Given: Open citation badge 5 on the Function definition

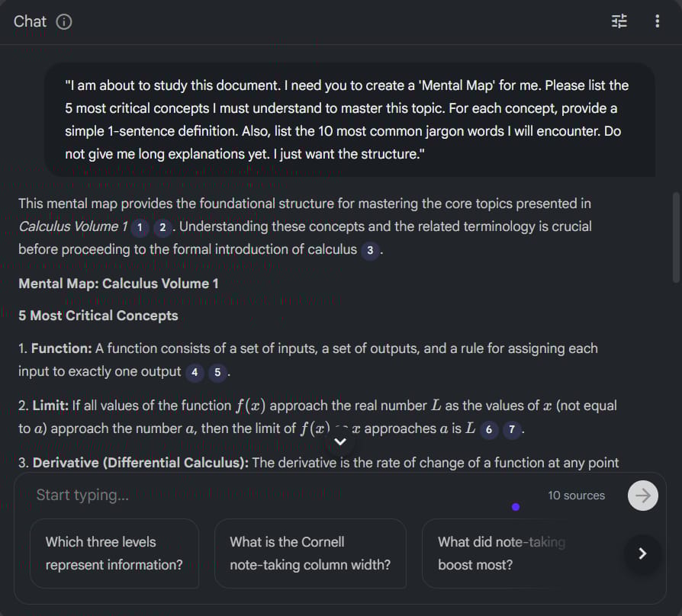Looking at the screenshot, I should (217, 373).
